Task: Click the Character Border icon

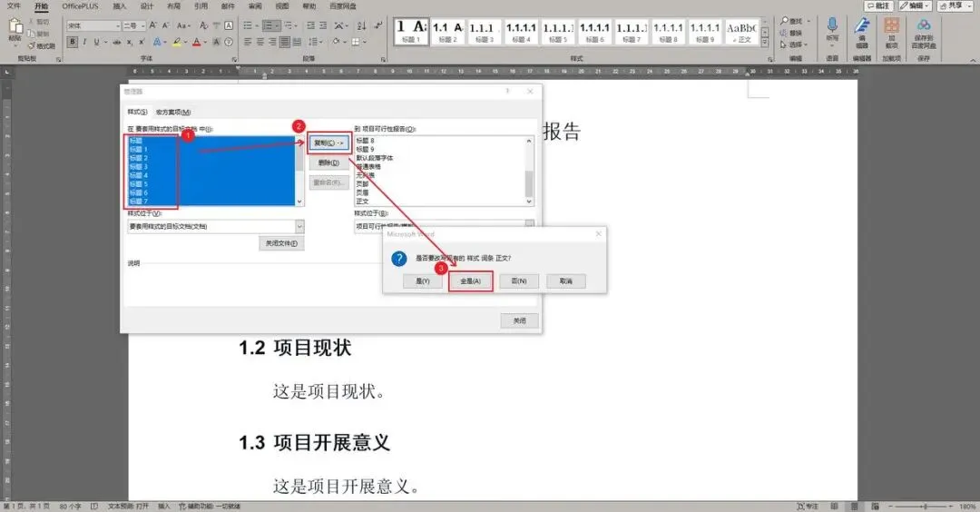Action: point(229,25)
